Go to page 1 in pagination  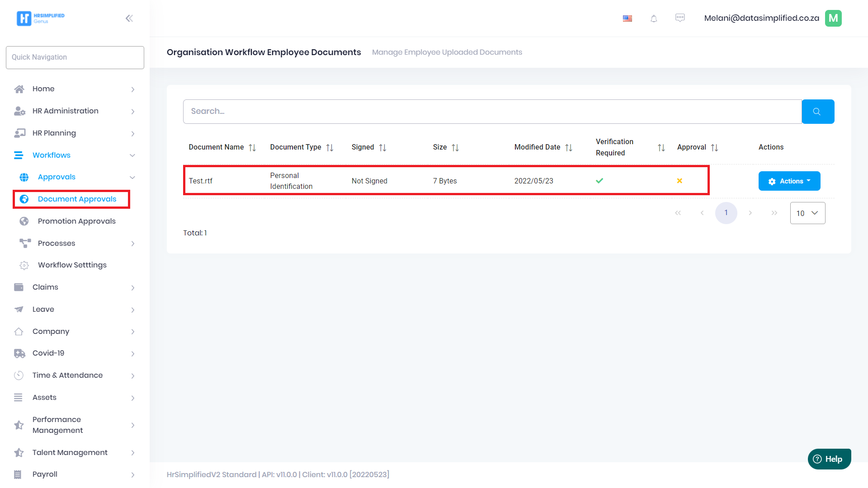click(x=726, y=213)
